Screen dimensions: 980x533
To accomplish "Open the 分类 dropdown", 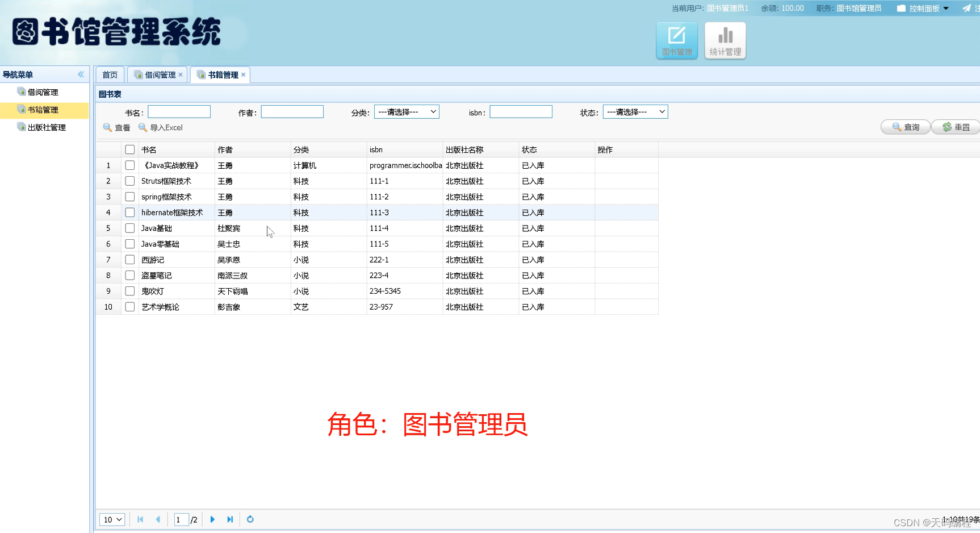I will (407, 112).
